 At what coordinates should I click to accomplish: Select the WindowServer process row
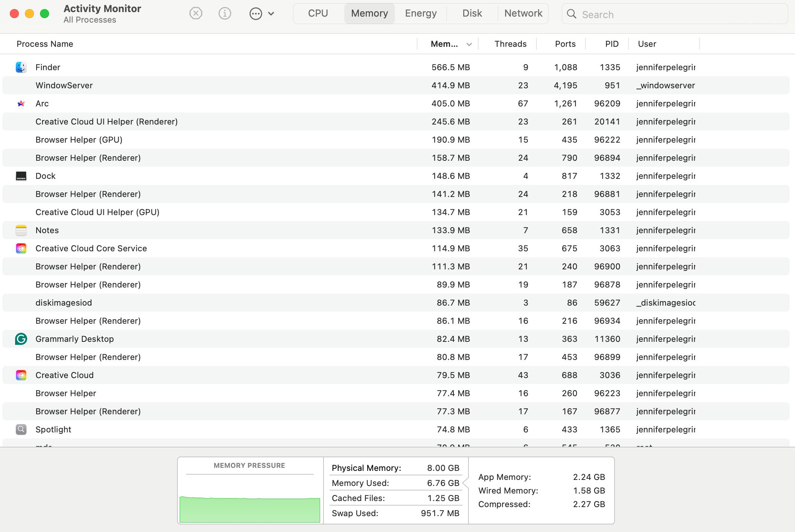point(226,85)
